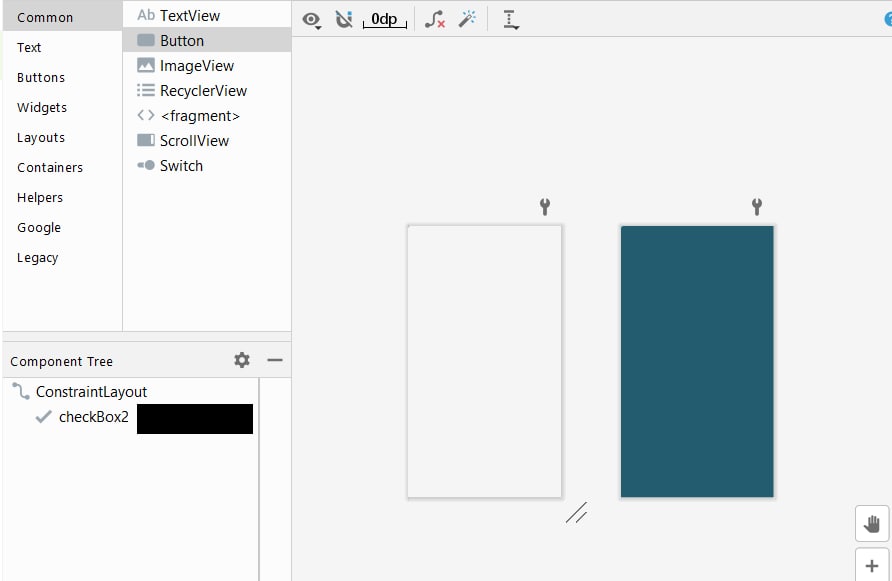This screenshot has height=581, width=892.
Task: Pick ImageView from the palette
Action: pyautogui.click(x=207, y=65)
